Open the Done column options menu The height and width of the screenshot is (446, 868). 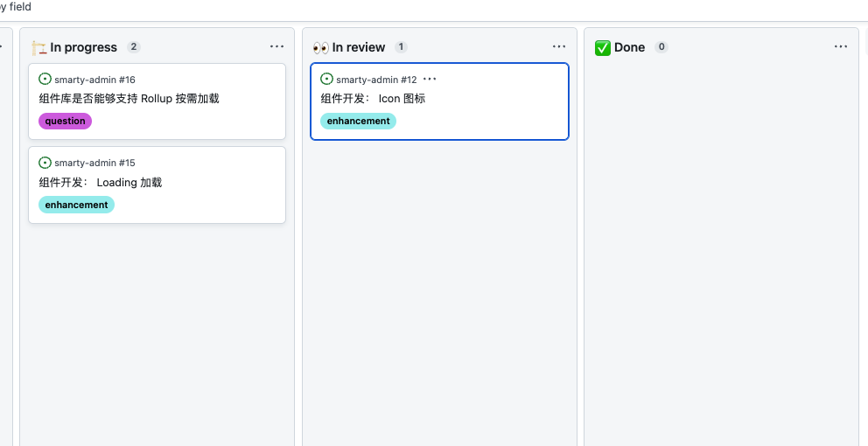(841, 47)
